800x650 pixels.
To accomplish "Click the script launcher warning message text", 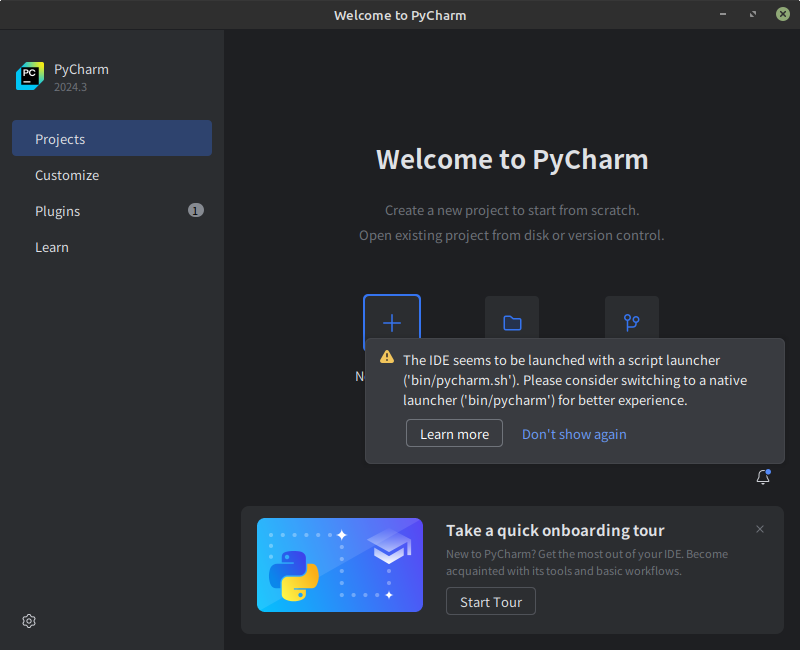I will click(575, 380).
